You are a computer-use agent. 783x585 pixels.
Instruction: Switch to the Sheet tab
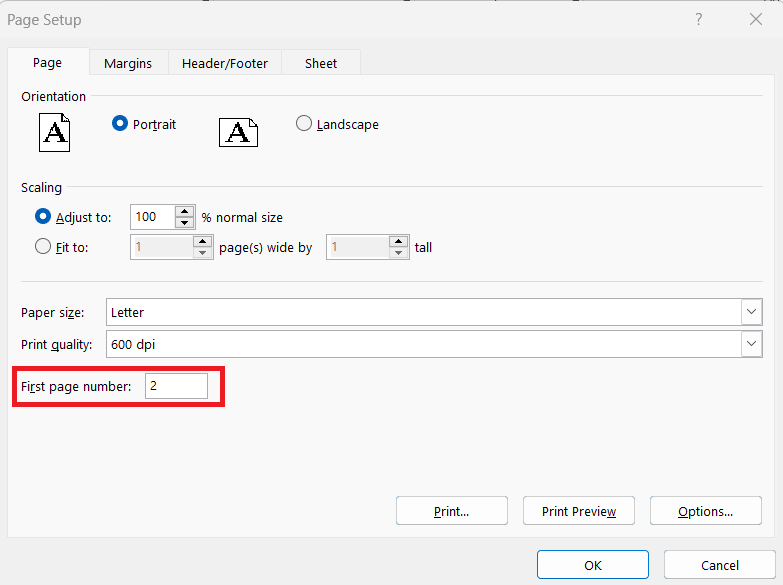pyautogui.click(x=321, y=63)
